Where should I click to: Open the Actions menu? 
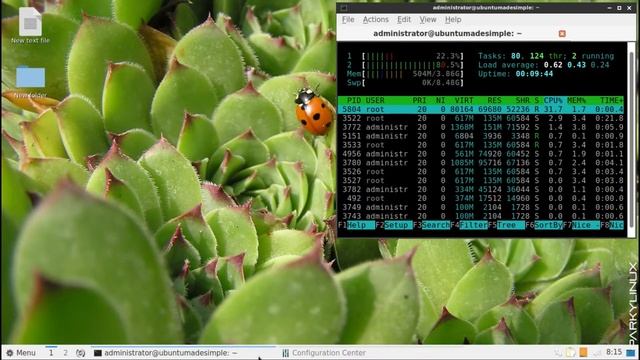tap(376, 20)
